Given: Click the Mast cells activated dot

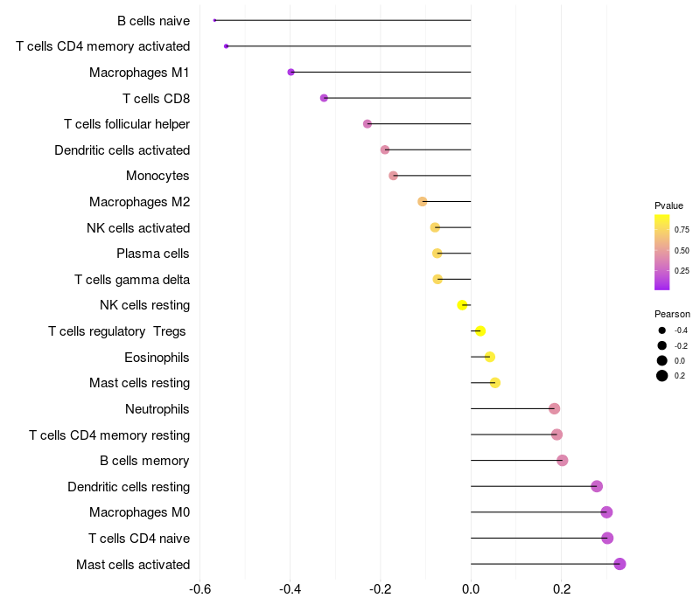Looking at the screenshot, I should click(x=619, y=564).
